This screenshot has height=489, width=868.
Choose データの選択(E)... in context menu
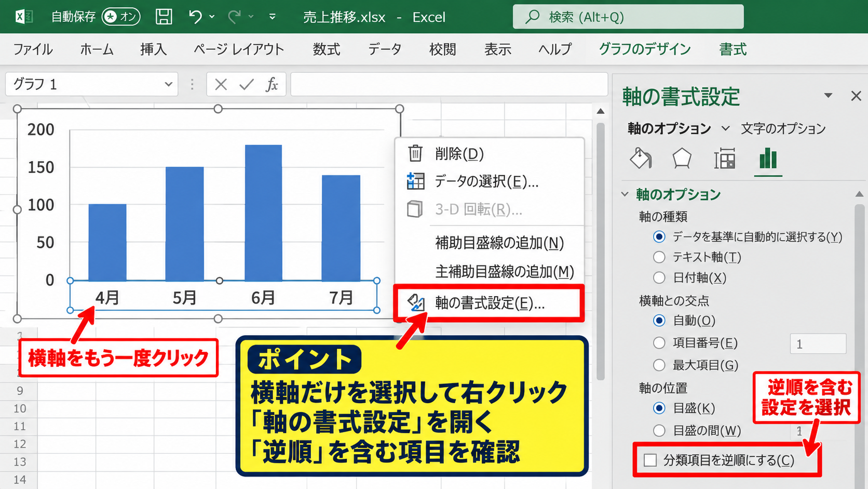coord(489,181)
